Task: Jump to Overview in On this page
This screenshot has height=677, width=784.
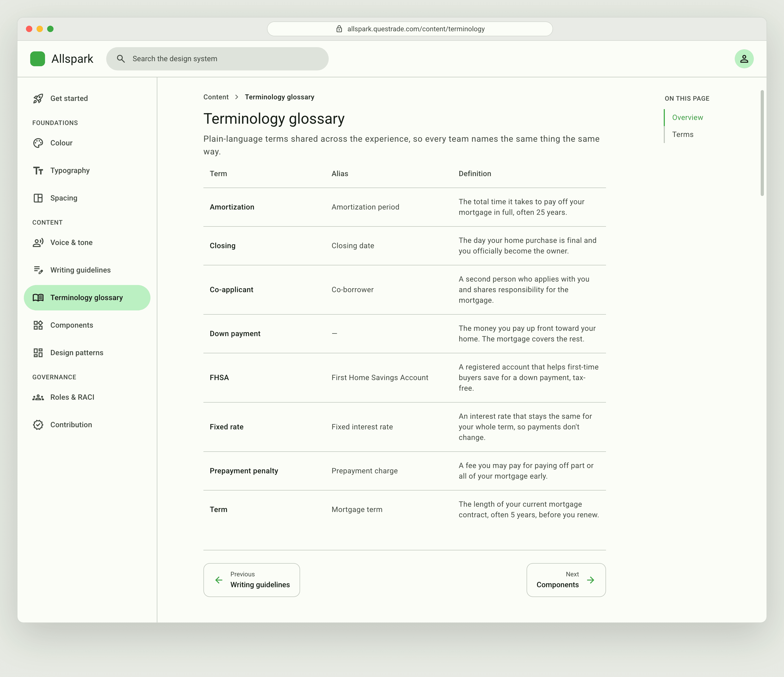Action: (x=688, y=118)
